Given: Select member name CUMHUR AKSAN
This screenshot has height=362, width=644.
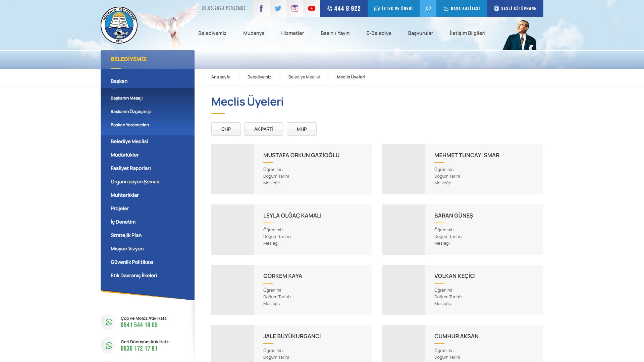Looking at the screenshot, I should pyautogui.click(x=456, y=336).
